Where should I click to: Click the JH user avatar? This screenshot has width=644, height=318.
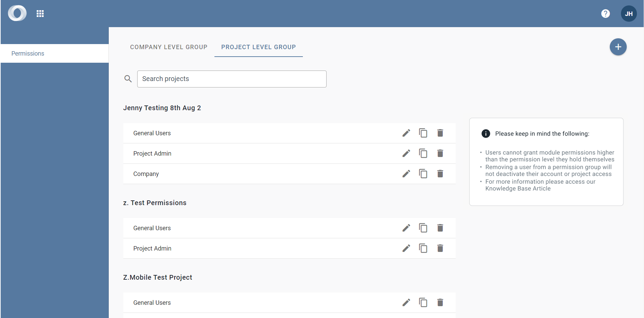[628, 13]
